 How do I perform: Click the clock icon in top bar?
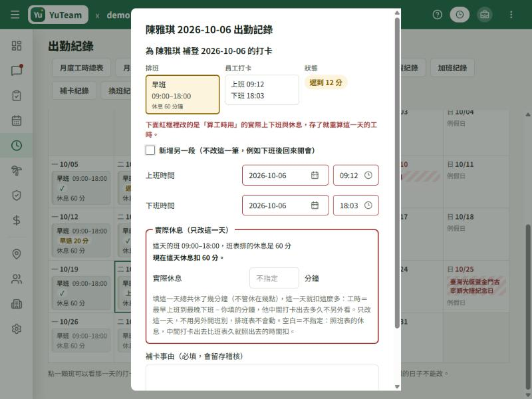pos(460,15)
